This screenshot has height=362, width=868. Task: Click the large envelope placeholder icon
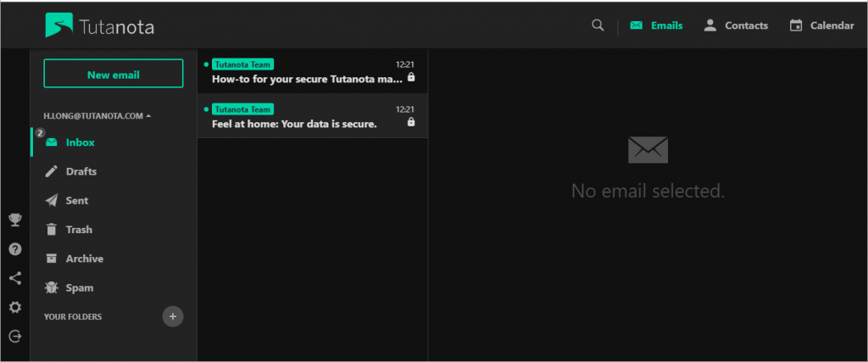648,149
